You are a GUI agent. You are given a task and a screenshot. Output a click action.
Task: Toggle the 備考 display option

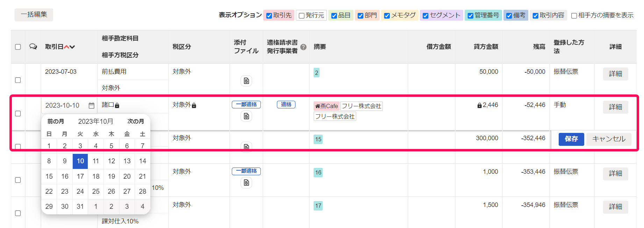(509, 16)
